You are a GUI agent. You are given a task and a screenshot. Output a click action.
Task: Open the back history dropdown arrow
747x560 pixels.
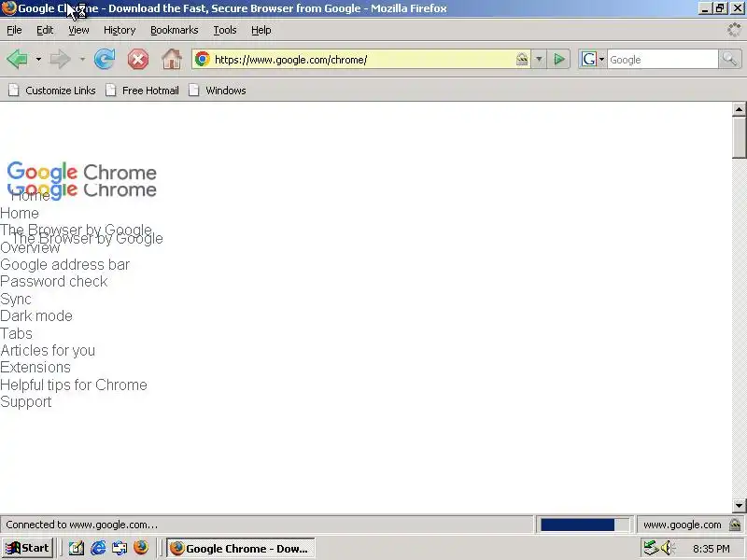tap(38, 60)
